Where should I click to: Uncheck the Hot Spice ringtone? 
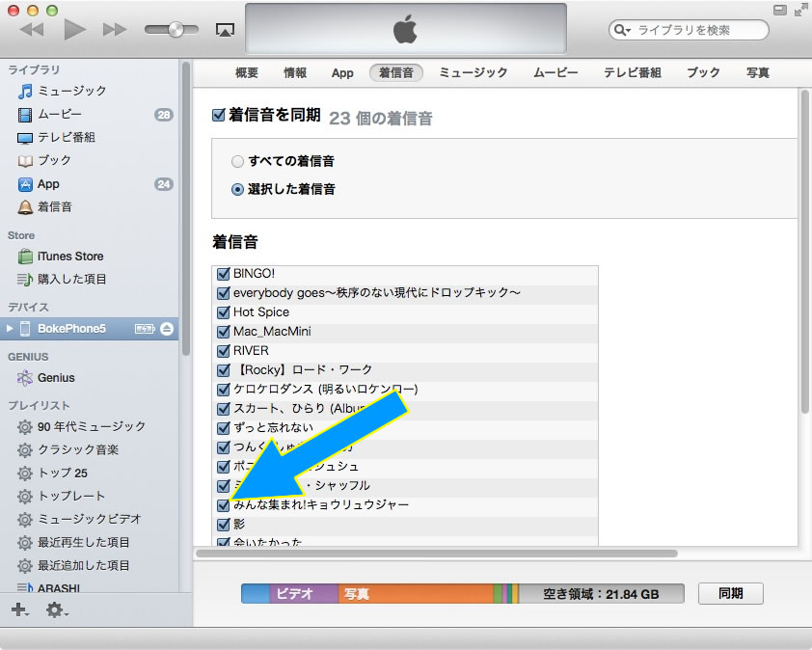223,312
